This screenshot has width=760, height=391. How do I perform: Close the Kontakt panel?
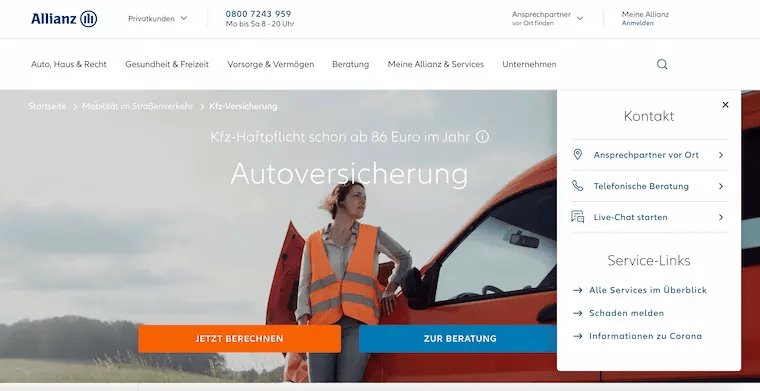pos(725,105)
